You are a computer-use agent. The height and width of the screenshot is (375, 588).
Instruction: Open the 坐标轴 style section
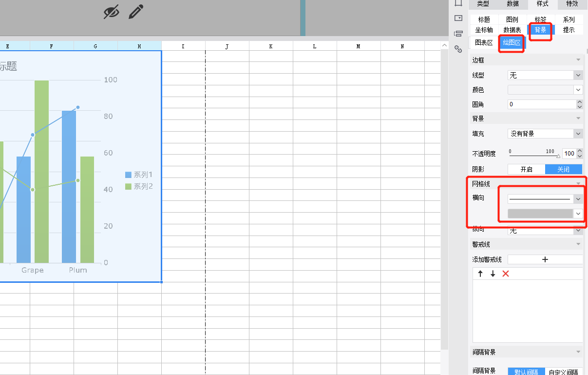click(x=484, y=30)
